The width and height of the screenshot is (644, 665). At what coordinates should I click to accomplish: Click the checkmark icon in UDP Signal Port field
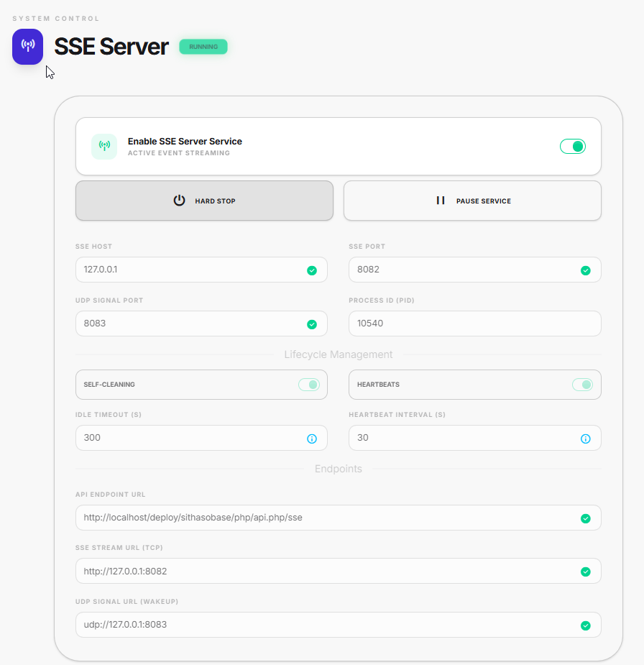coord(312,324)
